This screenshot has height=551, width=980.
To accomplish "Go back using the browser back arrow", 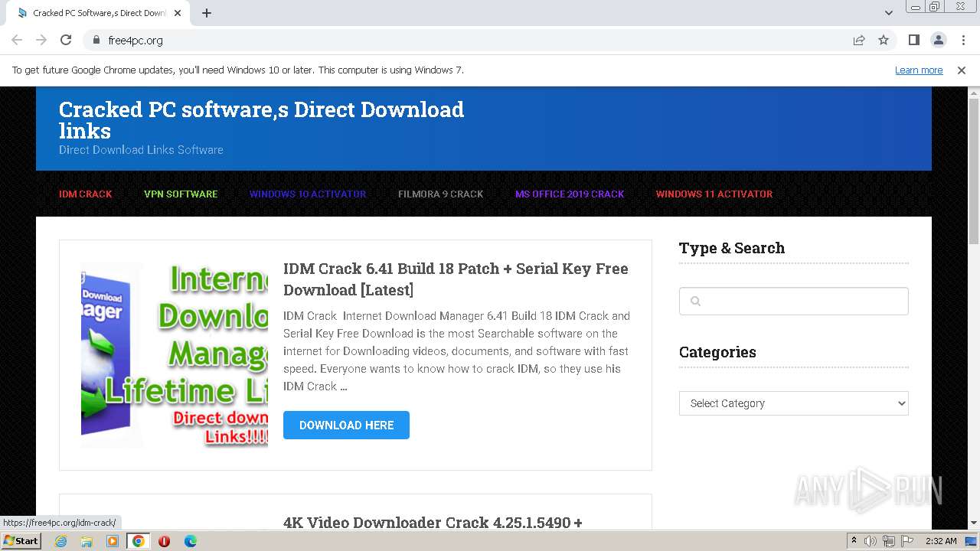I will pyautogui.click(x=17, y=40).
